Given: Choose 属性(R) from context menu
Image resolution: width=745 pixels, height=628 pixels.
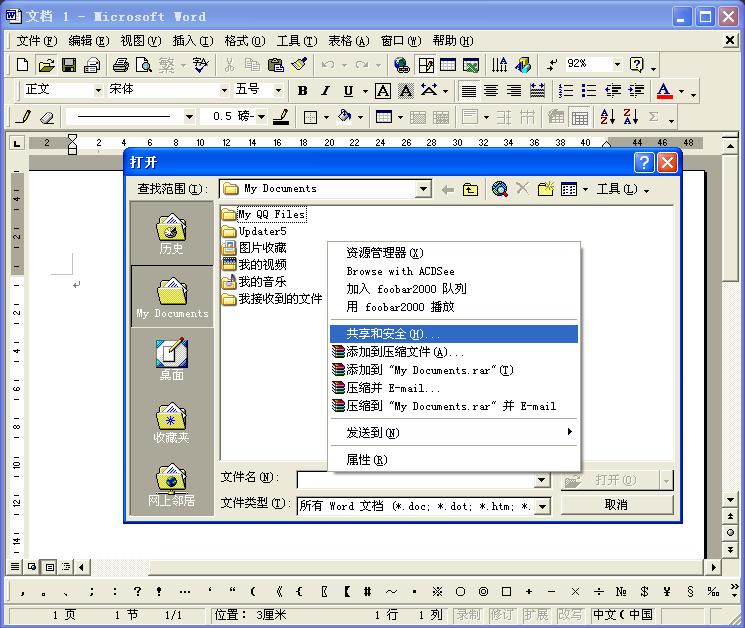Looking at the screenshot, I should coord(454,460).
